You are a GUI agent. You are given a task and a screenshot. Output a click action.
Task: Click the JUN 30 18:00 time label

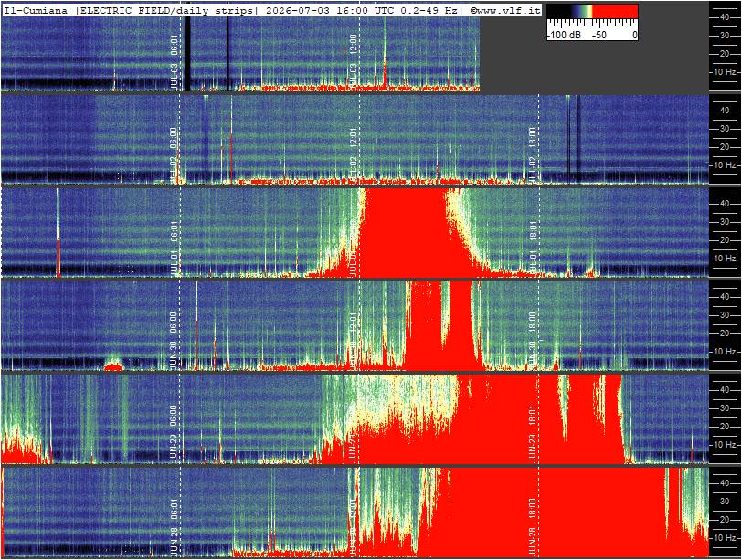(x=533, y=341)
